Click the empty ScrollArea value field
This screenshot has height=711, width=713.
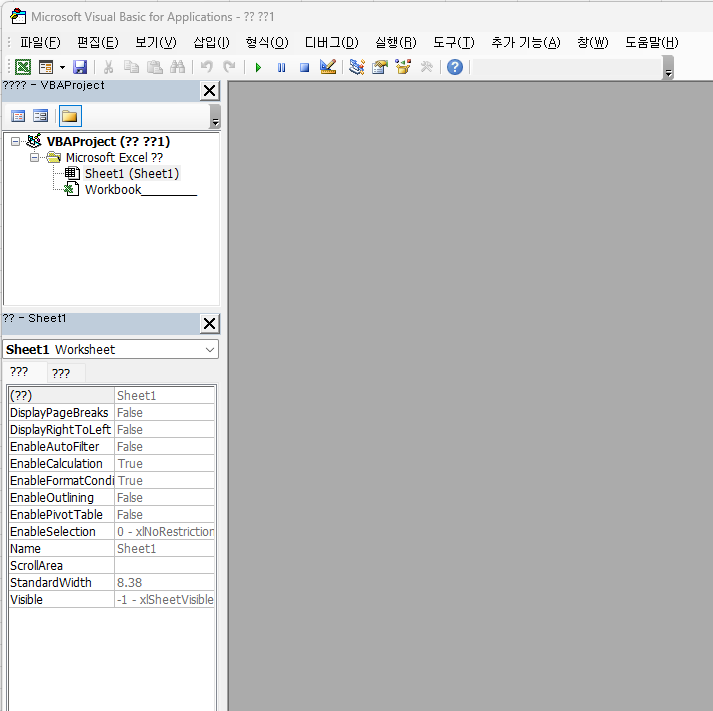pyautogui.click(x=164, y=566)
